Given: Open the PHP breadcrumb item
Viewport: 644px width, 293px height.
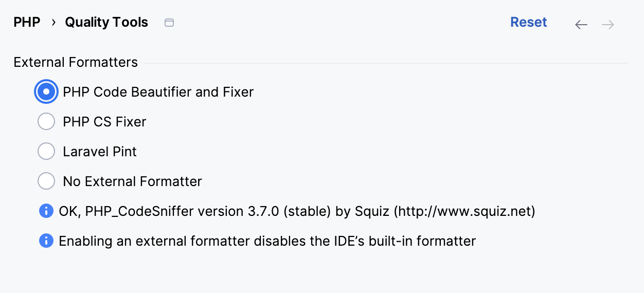Looking at the screenshot, I should 27,23.
